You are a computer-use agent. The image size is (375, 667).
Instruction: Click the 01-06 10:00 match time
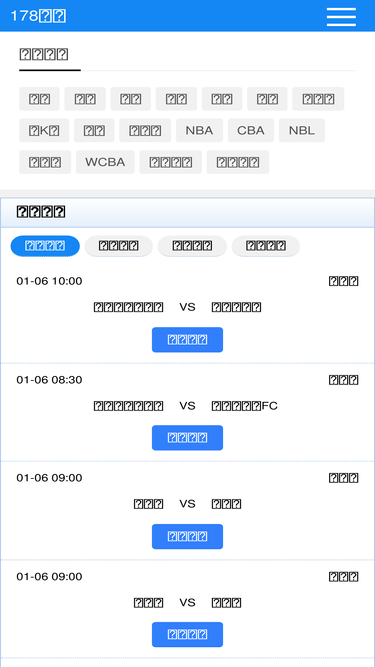click(49, 281)
